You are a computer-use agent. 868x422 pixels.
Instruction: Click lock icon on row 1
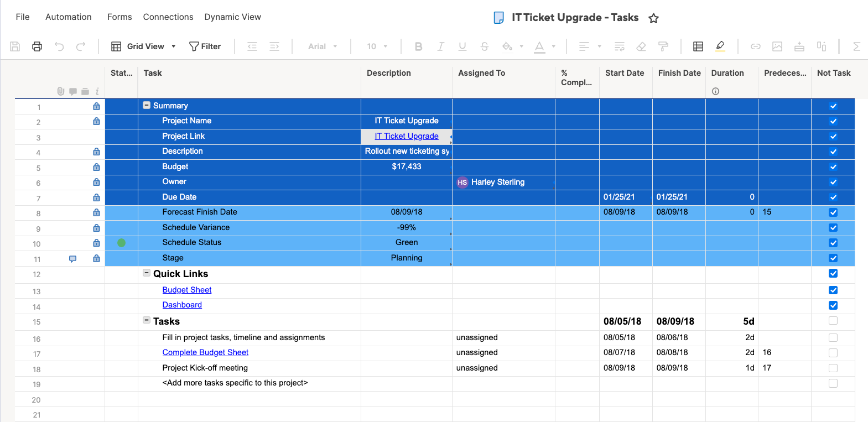(96, 106)
